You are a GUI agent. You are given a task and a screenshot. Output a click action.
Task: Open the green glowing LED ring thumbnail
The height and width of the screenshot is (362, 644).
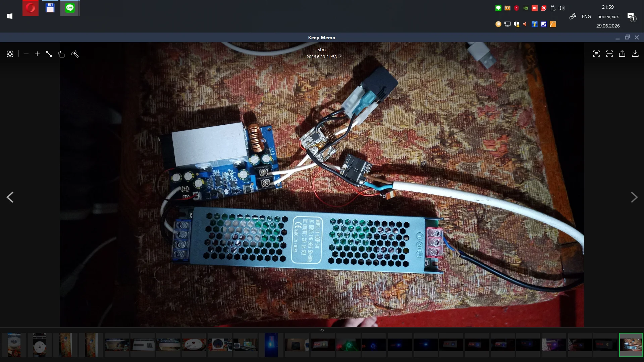coord(348,345)
